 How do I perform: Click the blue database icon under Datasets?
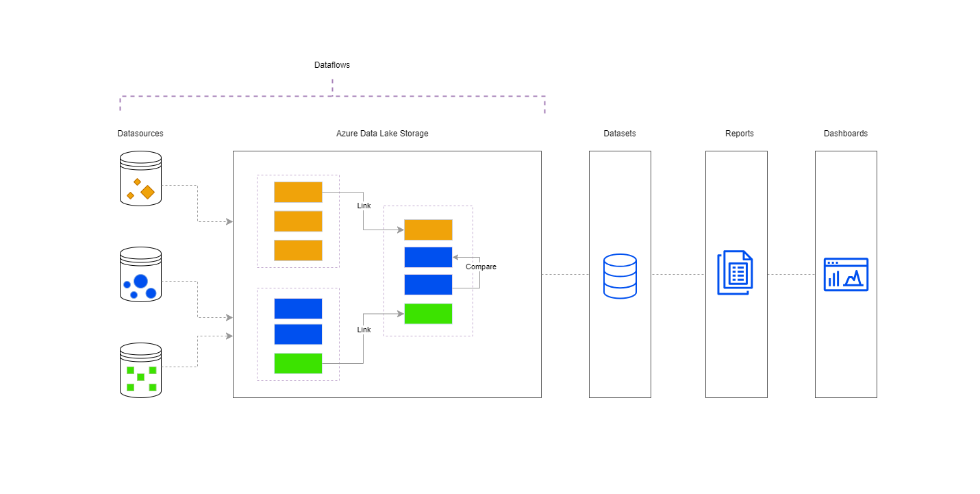(x=620, y=276)
